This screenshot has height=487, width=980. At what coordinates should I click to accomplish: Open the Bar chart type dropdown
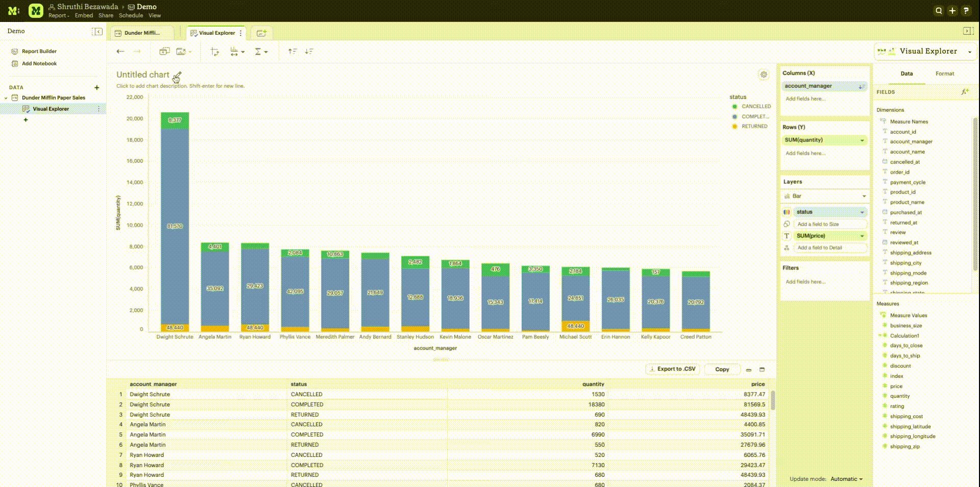824,196
